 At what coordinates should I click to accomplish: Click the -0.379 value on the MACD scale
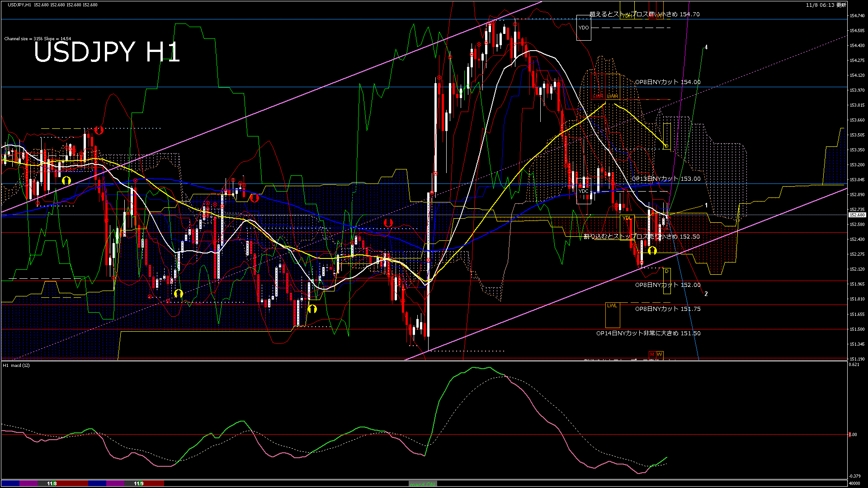855,476
